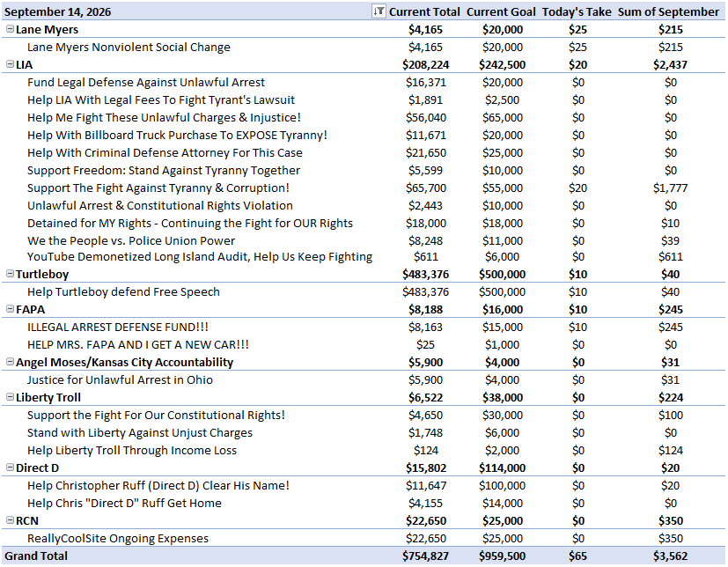Select the Grand Total row label
This screenshot has height=567, width=728.
click(x=36, y=556)
